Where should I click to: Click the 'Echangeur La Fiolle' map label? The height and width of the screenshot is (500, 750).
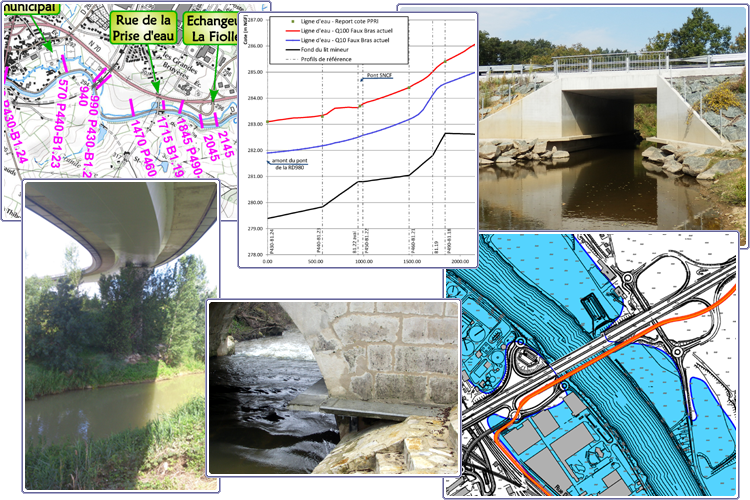[211, 29]
